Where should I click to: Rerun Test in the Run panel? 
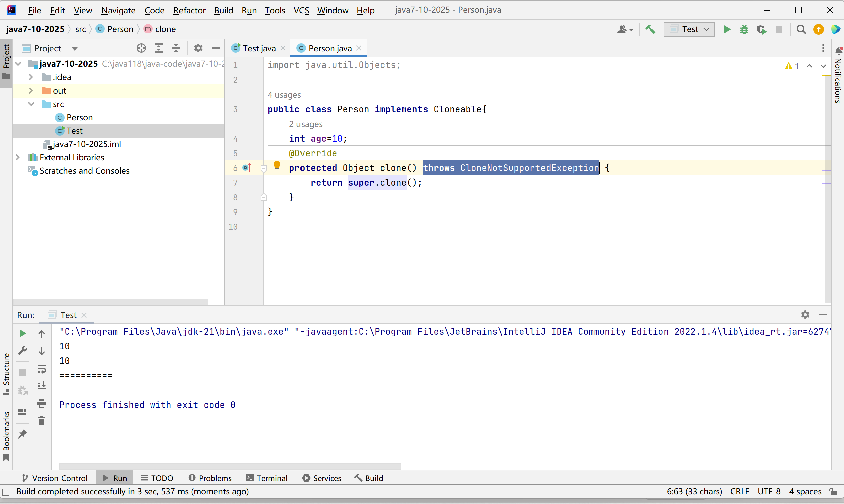click(22, 334)
